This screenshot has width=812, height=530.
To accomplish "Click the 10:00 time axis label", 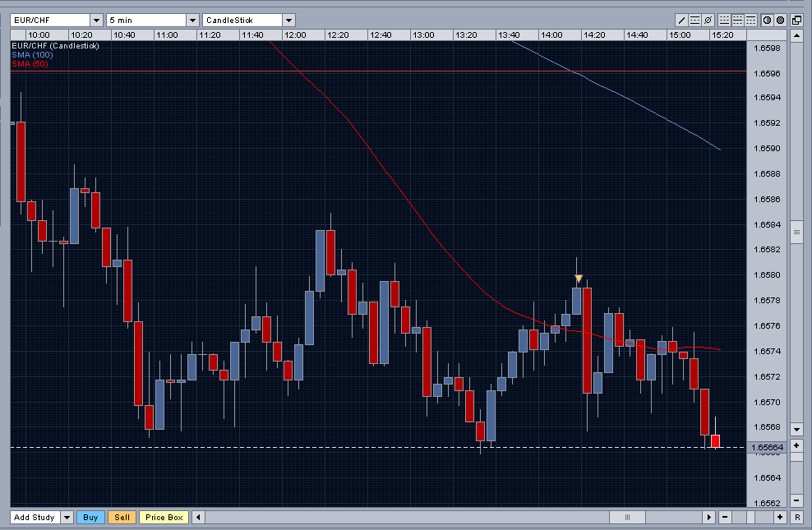I will tap(39, 35).
